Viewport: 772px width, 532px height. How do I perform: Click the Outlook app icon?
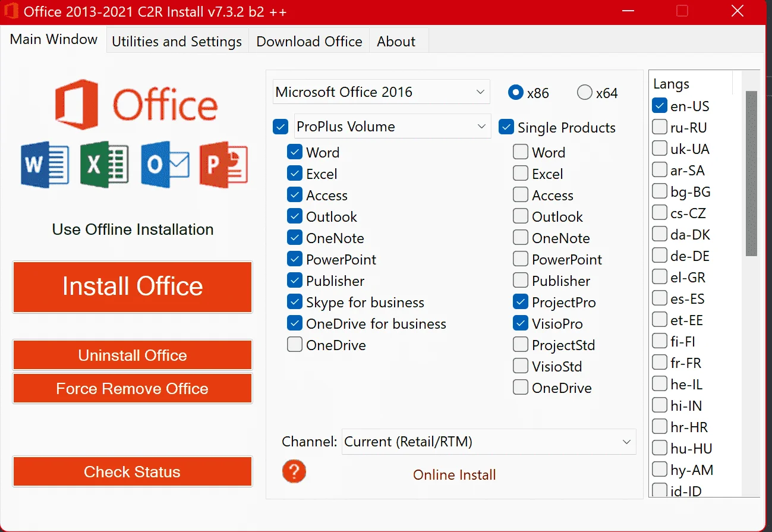coord(165,165)
